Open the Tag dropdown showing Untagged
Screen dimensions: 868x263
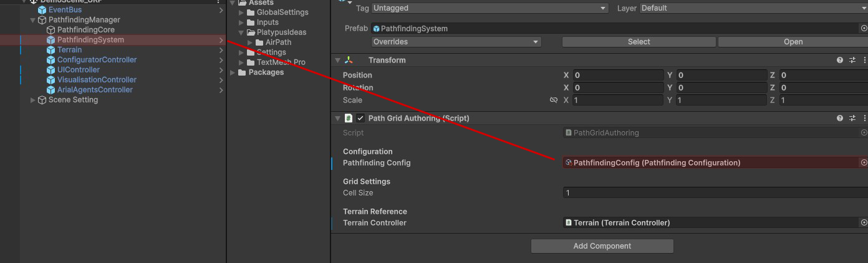pyautogui.click(x=489, y=8)
